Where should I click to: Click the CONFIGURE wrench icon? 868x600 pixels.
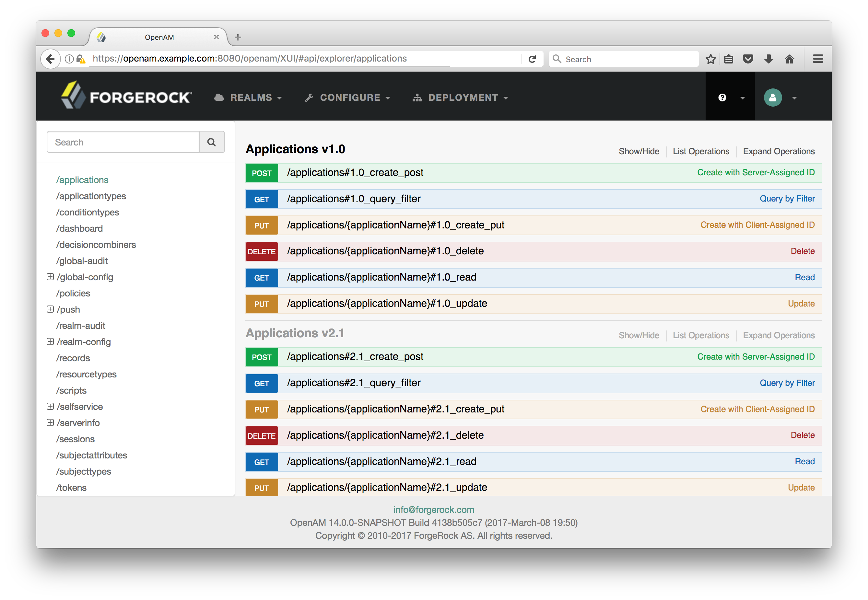click(308, 98)
